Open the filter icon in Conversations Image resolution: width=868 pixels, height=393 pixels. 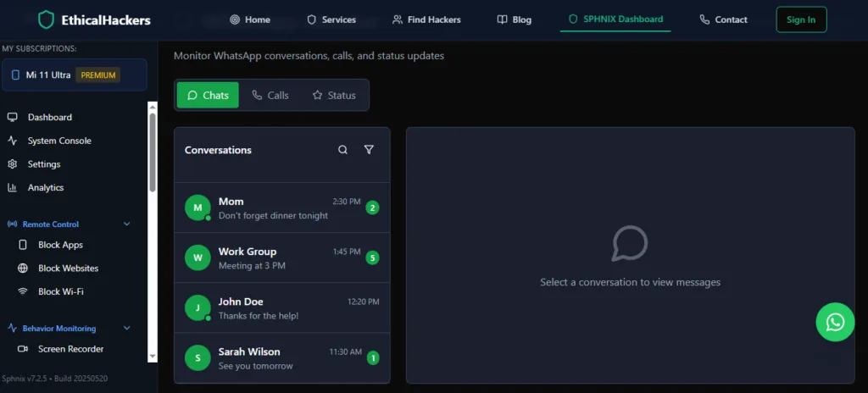point(369,150)
